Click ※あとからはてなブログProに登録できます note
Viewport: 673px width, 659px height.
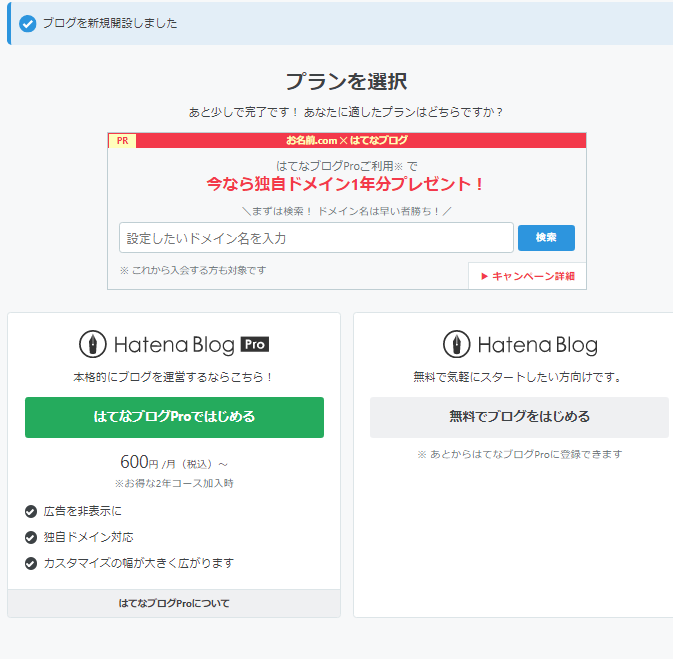tap(519, 454)
